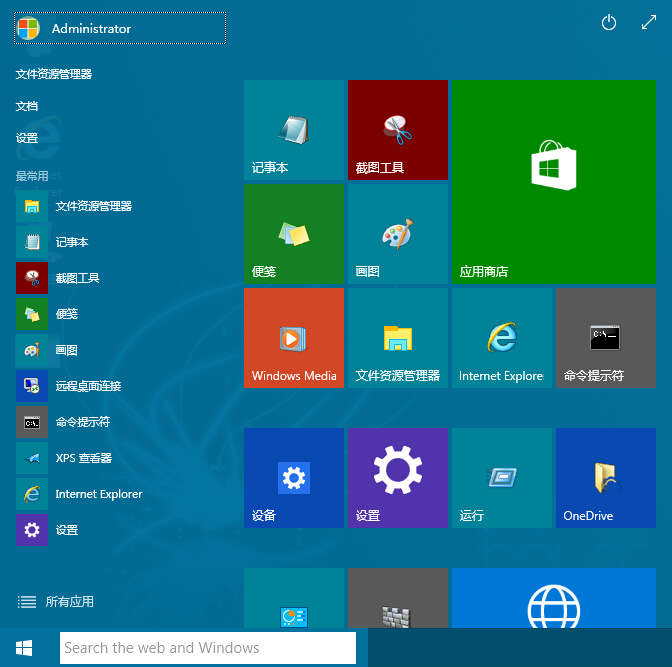
Task: Click the power button icon
Action: [609, 23]
